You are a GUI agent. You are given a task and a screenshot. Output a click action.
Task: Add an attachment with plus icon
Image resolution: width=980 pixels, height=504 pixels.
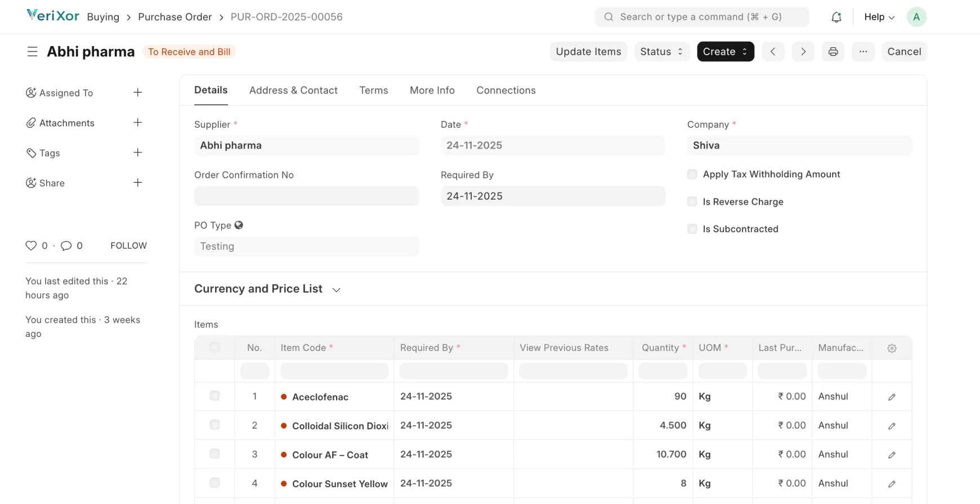(137, 123)
